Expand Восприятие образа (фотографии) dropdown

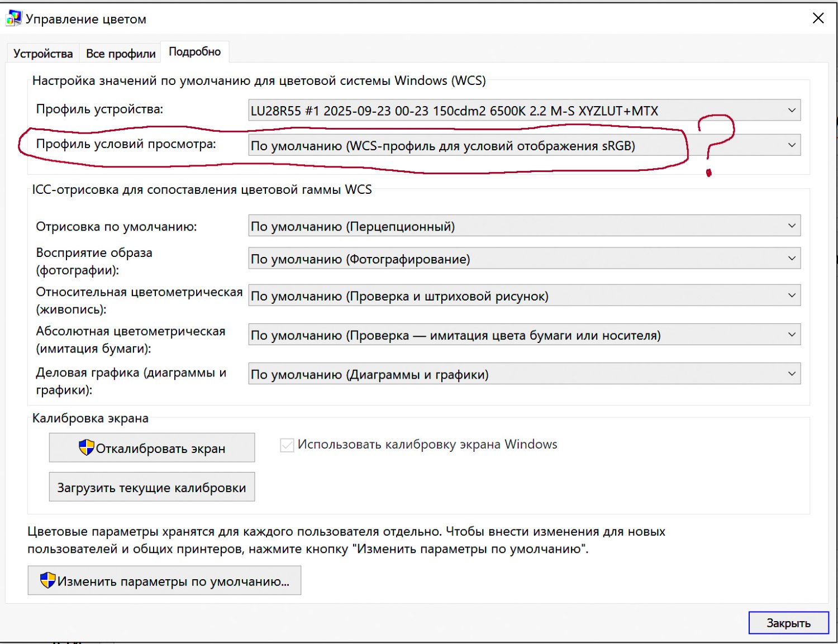(x=525, y=259)
